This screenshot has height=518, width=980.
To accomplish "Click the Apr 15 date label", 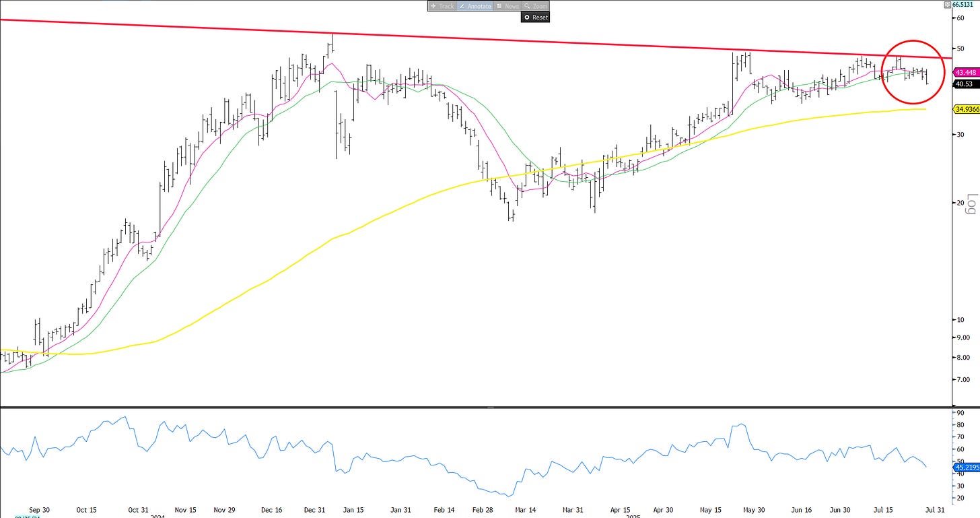I will pos(621,511).
